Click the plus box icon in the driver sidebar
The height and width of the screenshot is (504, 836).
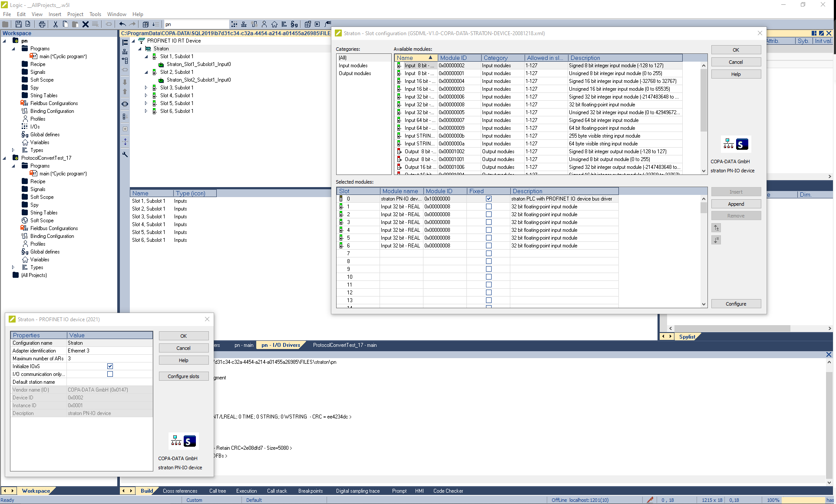(125, 129)
